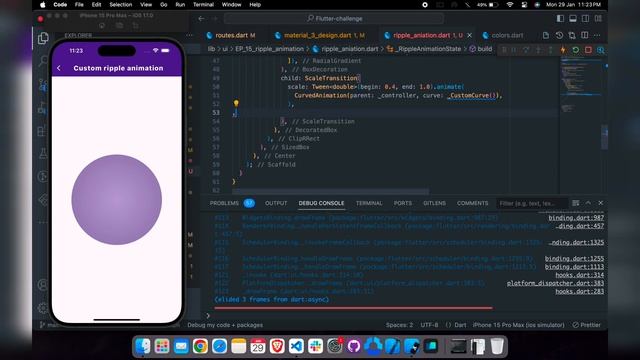Viewport: 640px width, 360px height.
Task: Open Terminal menu in macOS menu bar
Action: pyautogui.click(x=203, y=5)
